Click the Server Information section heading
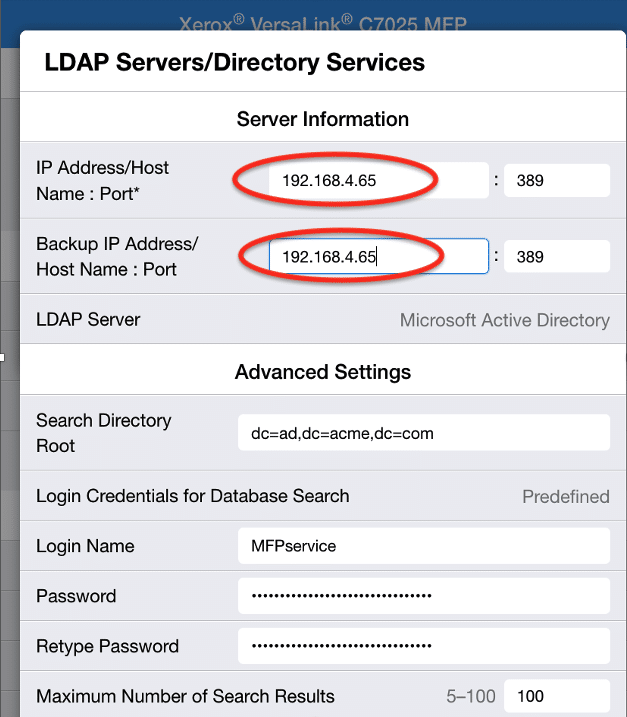 point(322,119)
